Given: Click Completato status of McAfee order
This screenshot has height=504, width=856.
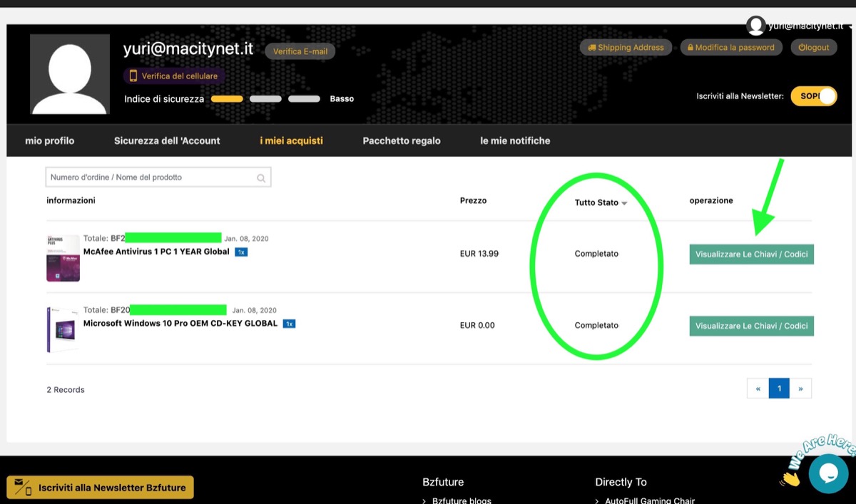Looking at the screenshot, I should pos(596,254).
